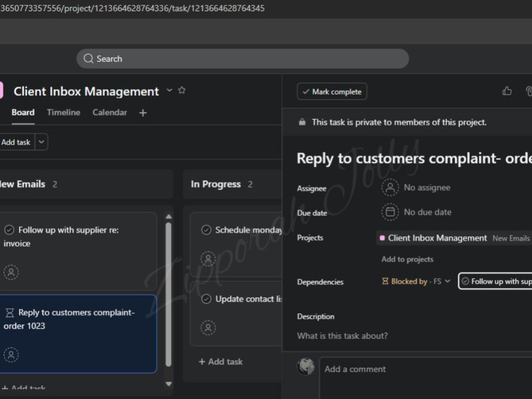This screenshot has width=532, height=399.
Task: Open Client Inbox Management project chip
Action: point(454,238)
